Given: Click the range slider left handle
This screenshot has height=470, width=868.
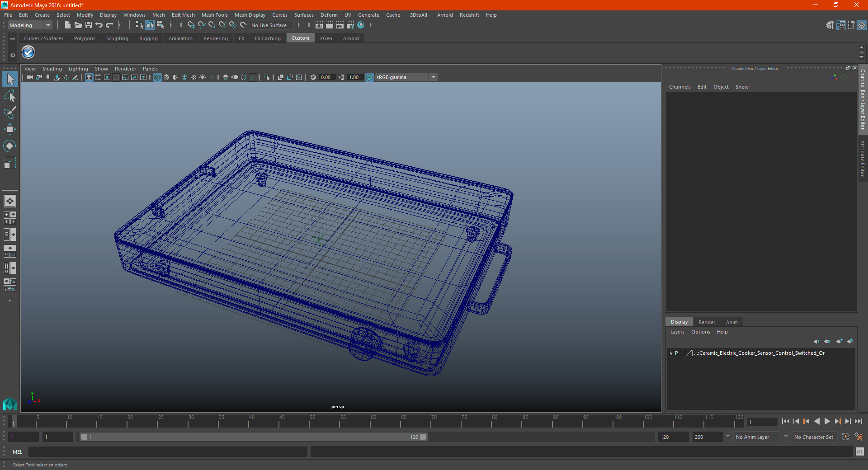Looking at the screenshot, I should click(x=84, y=437).
